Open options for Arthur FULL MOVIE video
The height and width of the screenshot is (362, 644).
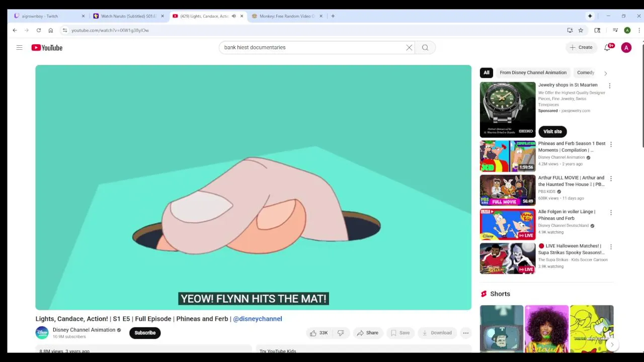coord(611,178)
